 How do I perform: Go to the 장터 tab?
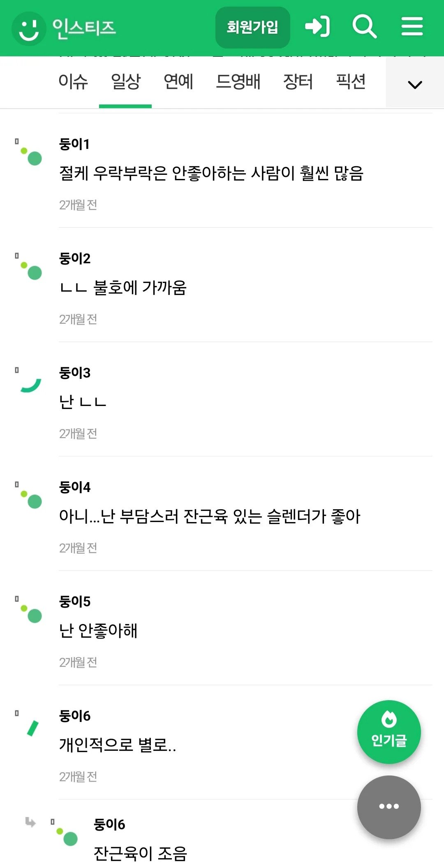[x=298, y=81]
